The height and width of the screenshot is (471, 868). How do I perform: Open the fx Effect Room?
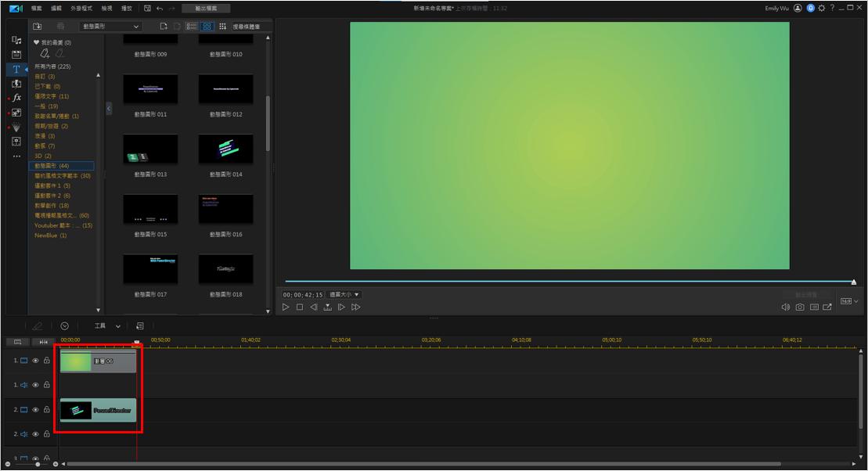click(x=16, y=98)
